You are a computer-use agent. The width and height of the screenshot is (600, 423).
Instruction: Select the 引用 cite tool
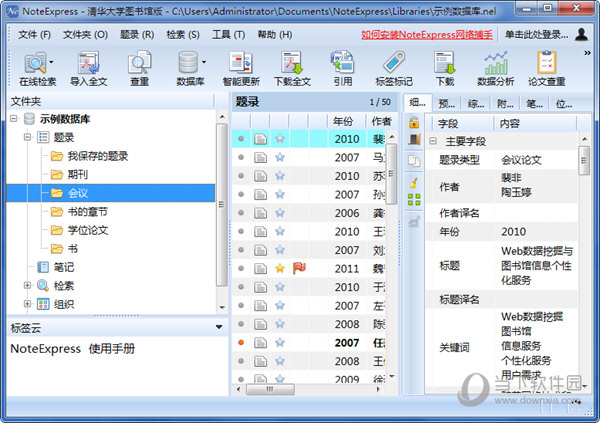click(342, 69)
